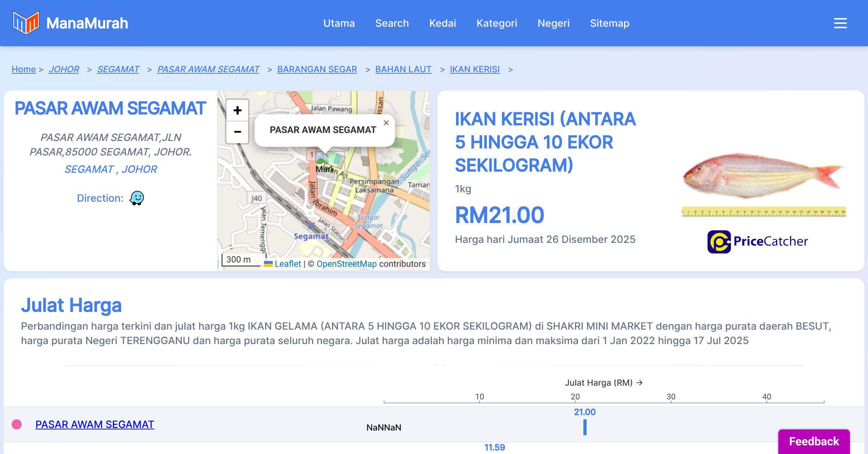Go to the Negeri page
This screenshot has height=454, width=868.
tap(553, 23)
